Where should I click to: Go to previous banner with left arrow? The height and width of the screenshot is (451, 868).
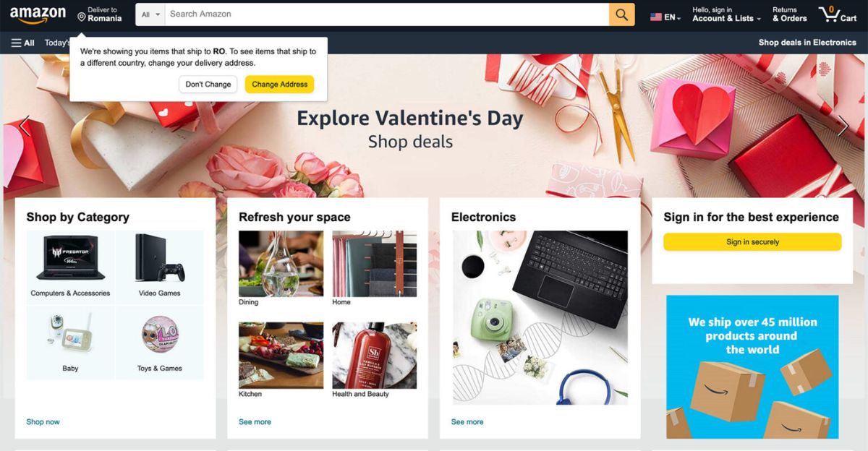(25, 126)
